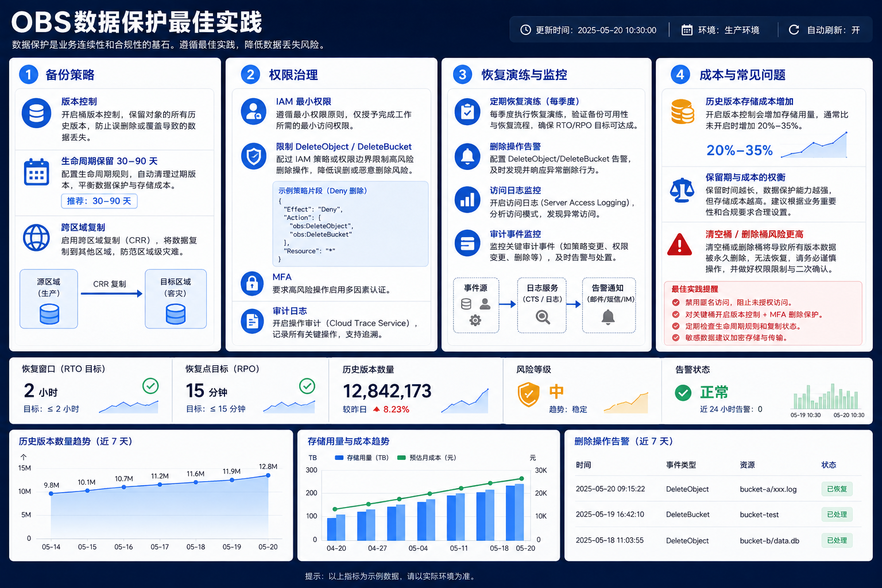This screenshot has height=588, width=882.
Task: Click the 20%–35% cost increase figure
Action: [740, 150]
